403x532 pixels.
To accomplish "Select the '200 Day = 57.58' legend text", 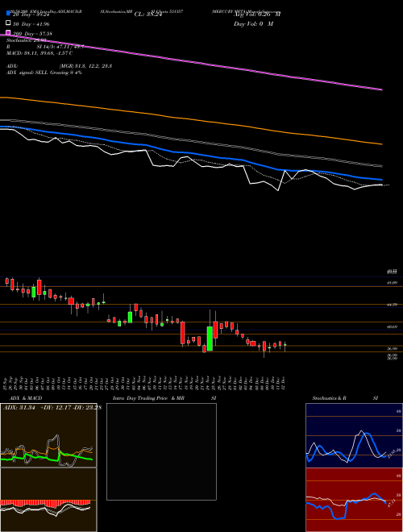I will 32,34.
